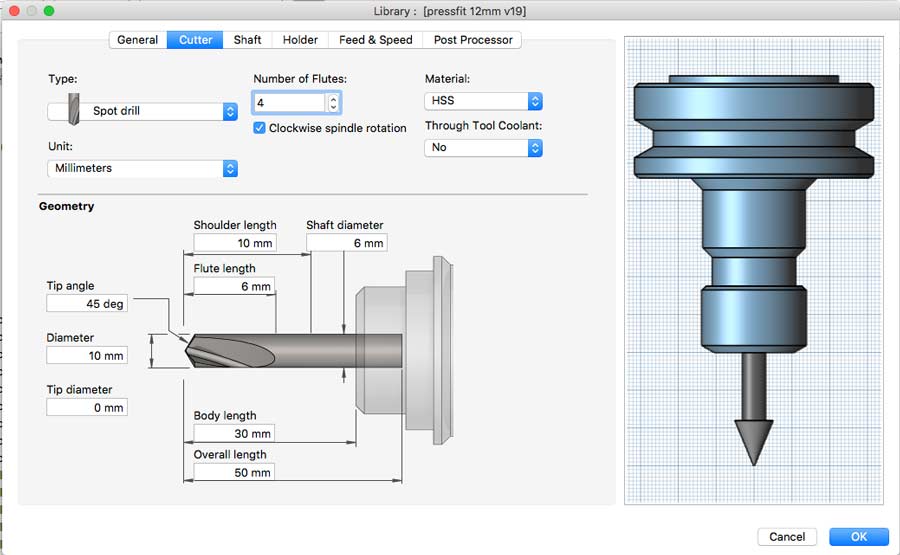
Task: Focus the Shaft diameter field
Action: point(346,243)
